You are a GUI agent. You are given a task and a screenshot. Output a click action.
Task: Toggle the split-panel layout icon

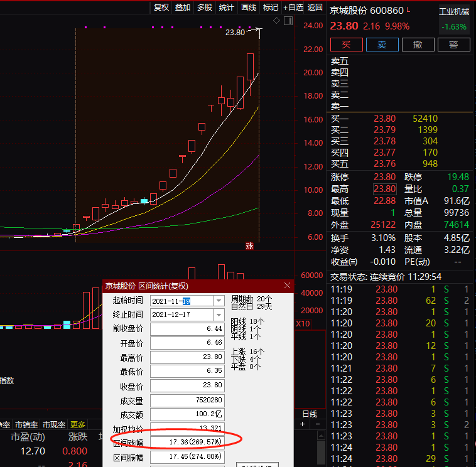288,21
